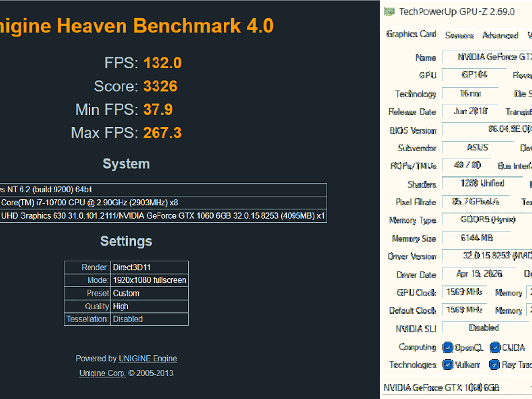This screenshot has width=532, height=399.
Task: Click the Direct3D11 render cell
Action: tap(149, 267)
